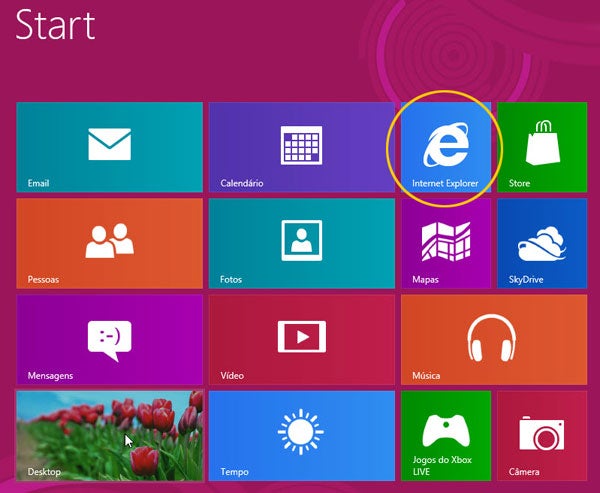Launch the Mapas map tile
Image resolution: width=600 pixels, height=493 pixels.
[445, 242]
